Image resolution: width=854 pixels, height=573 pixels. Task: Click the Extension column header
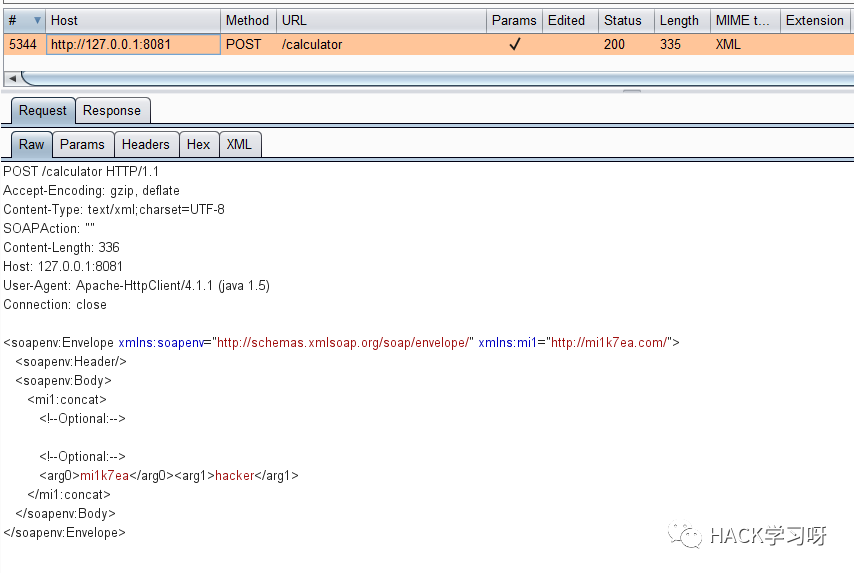tap(814, 20)
